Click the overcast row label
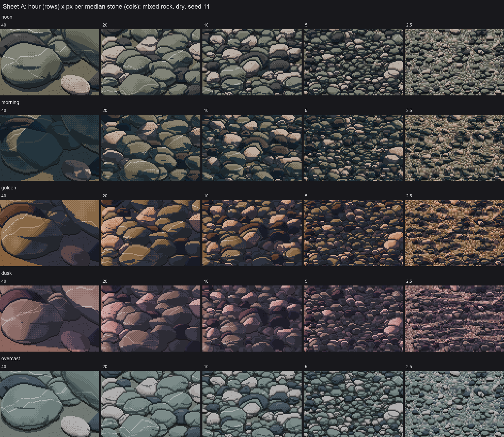 (x=11, y=358)
